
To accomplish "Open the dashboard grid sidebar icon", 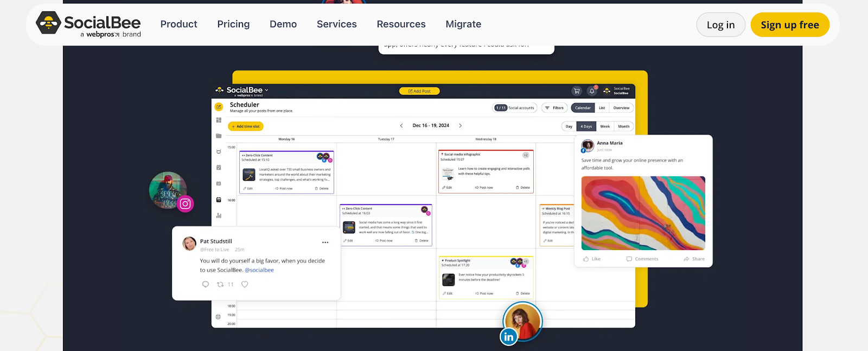I will (x=219, y=120).
